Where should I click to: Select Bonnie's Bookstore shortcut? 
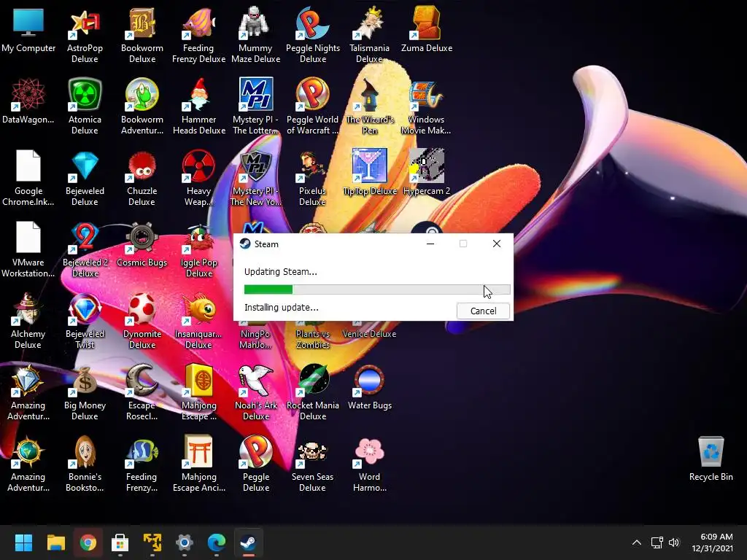click(x=85, y=464)
